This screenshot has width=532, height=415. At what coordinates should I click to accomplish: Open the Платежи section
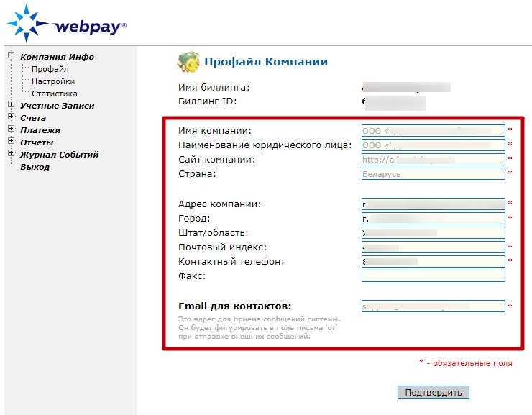(x=40, y=130)
